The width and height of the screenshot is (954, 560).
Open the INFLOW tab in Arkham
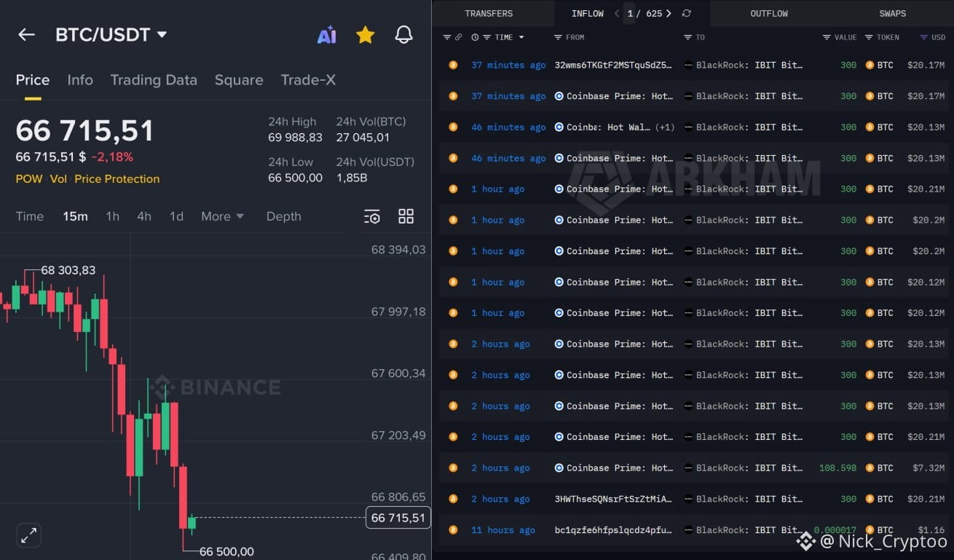coord(588,14)
